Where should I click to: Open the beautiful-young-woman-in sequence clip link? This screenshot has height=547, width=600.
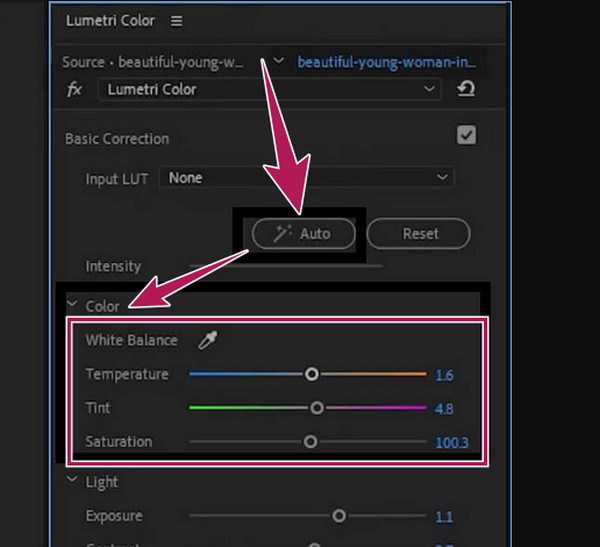point(386,62)
